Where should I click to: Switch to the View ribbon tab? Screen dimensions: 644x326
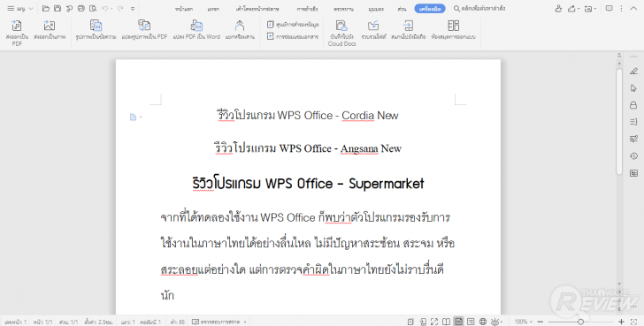pyautogui.click(x=376, y=9)
